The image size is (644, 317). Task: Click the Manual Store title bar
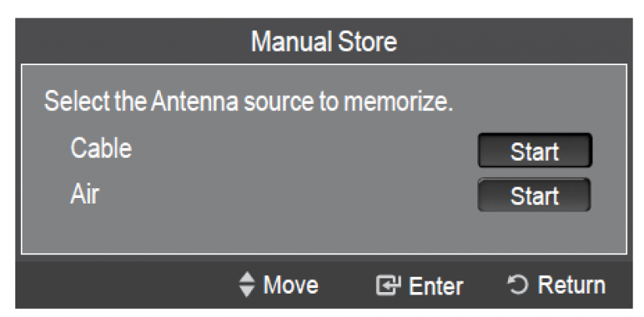324,41
